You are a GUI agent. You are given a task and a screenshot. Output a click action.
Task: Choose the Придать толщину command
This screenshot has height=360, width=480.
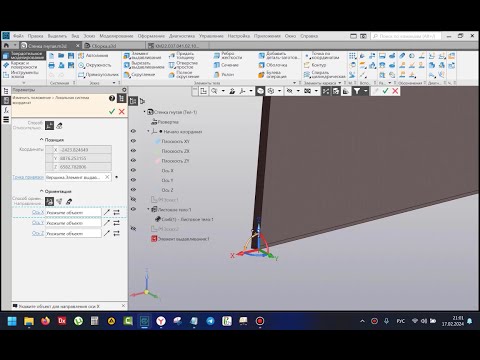[x=182, y=55]
